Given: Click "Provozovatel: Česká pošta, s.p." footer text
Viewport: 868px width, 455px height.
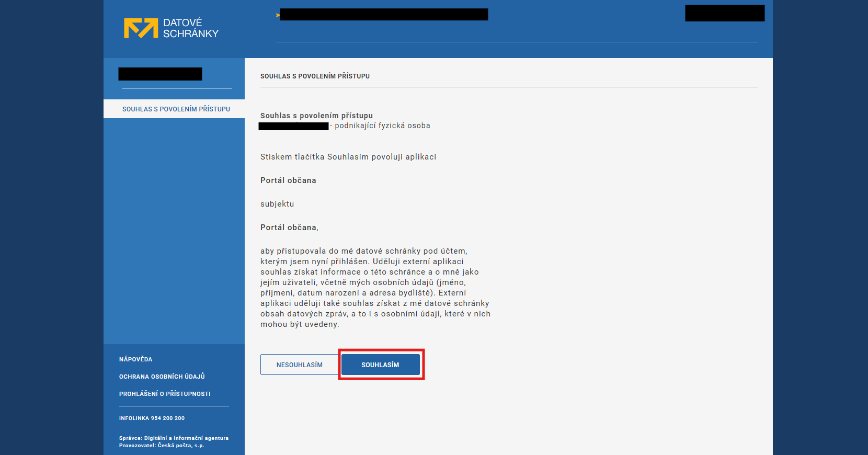Looking at the screenshot, I should [162, 446].
